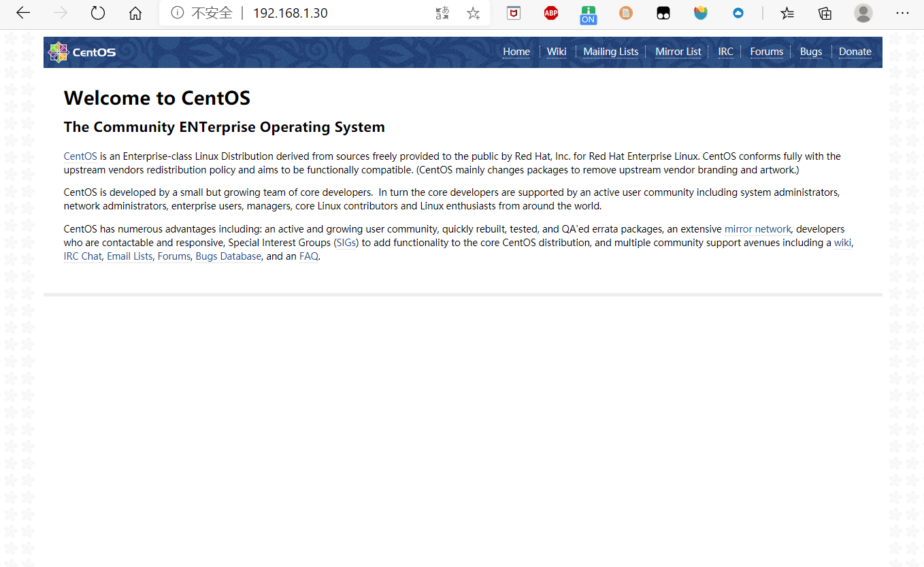Follow the wiki link in the paragraph
This screenshot has width=924, height=567.
pos(842,243)
